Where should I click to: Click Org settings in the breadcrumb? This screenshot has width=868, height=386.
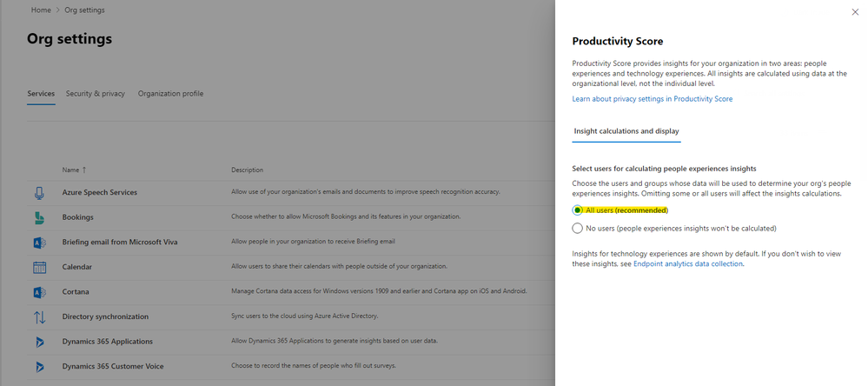pos(84,10)
